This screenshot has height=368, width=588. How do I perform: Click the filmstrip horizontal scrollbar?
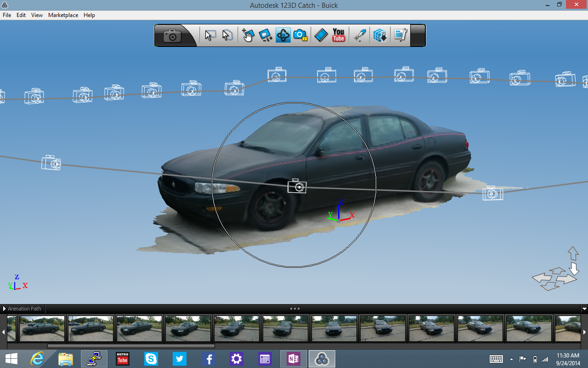pos(131,346)
